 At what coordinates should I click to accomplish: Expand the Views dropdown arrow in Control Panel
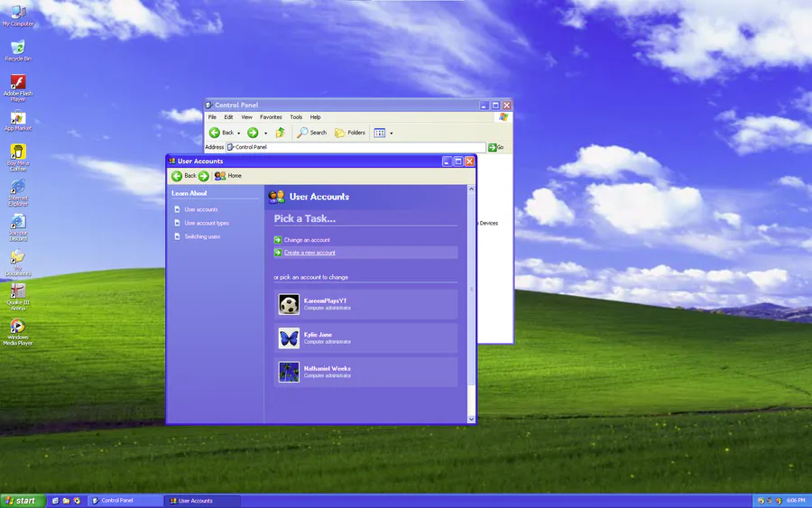(x=392, y=134)
